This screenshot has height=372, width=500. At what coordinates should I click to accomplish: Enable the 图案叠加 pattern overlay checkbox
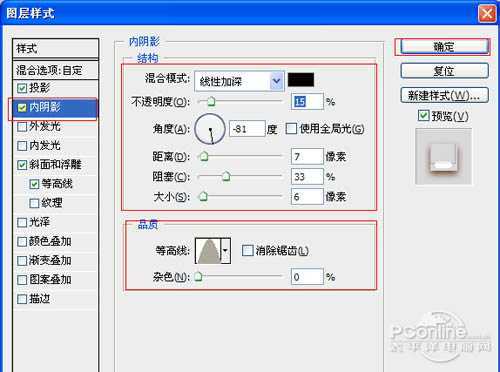click(22, 280)
